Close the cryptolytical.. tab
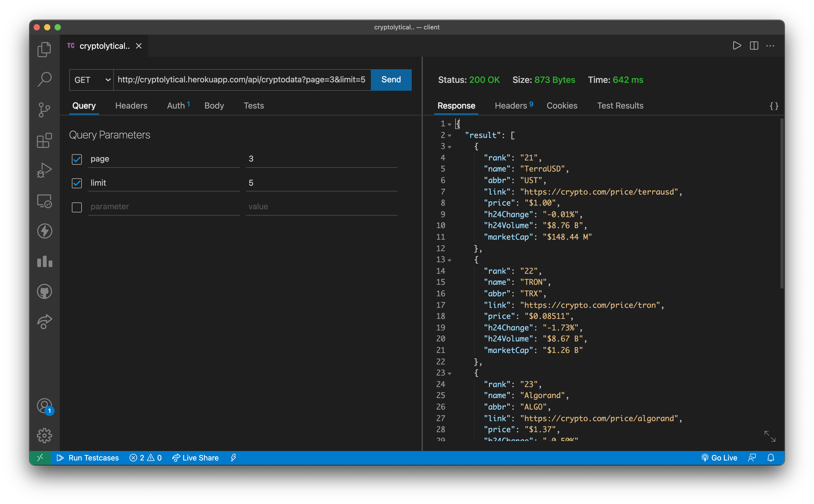This screenshot has width=814, height=504. click(x=139, y=46)
